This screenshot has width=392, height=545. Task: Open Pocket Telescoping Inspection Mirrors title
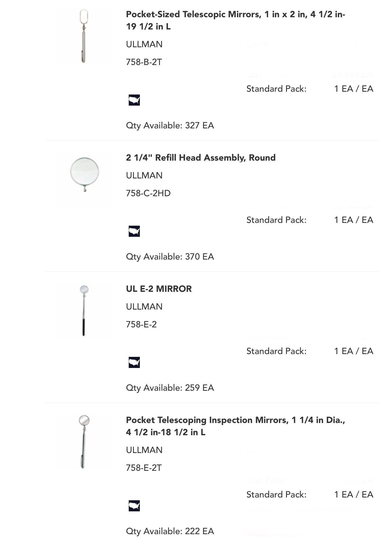click(235, 426)
